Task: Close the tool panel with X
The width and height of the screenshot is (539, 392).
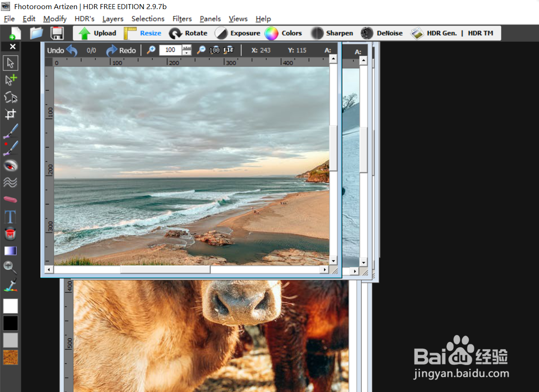Action: tap(13, 46)
